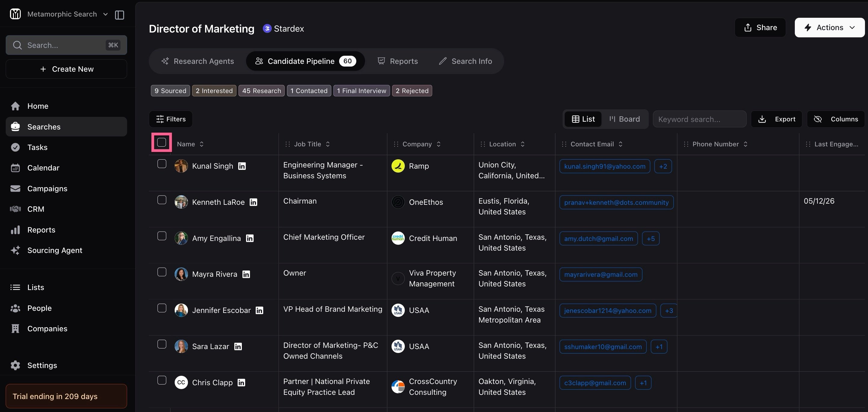Click the Metamorphic Search logo icon
This screenshot has height=412, width=868.
tap(15, 14)
